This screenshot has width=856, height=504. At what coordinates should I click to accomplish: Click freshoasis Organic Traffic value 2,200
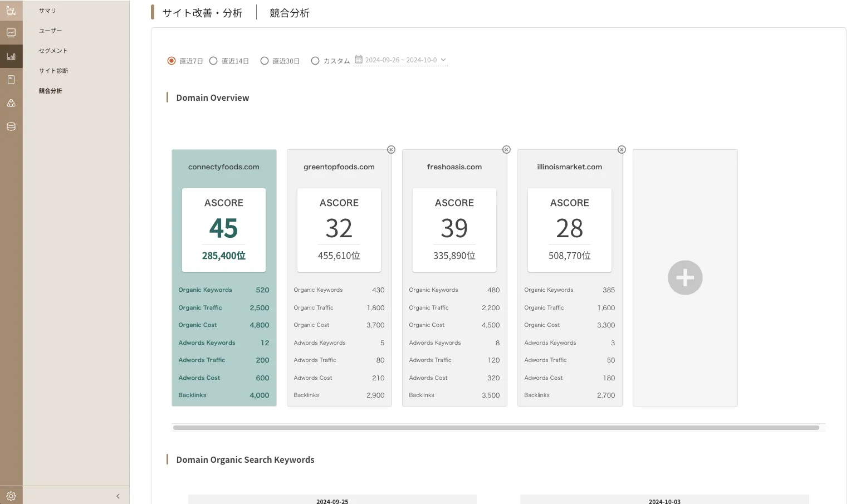491,308
